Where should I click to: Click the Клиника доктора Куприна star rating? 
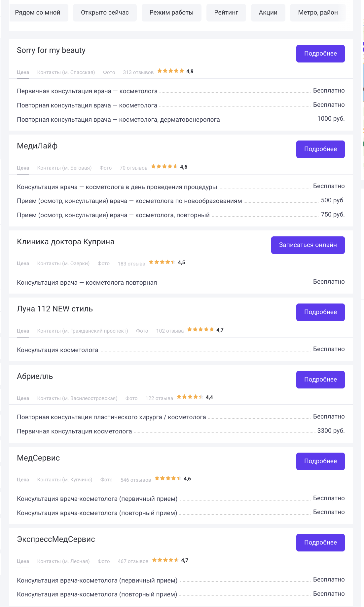162,262
